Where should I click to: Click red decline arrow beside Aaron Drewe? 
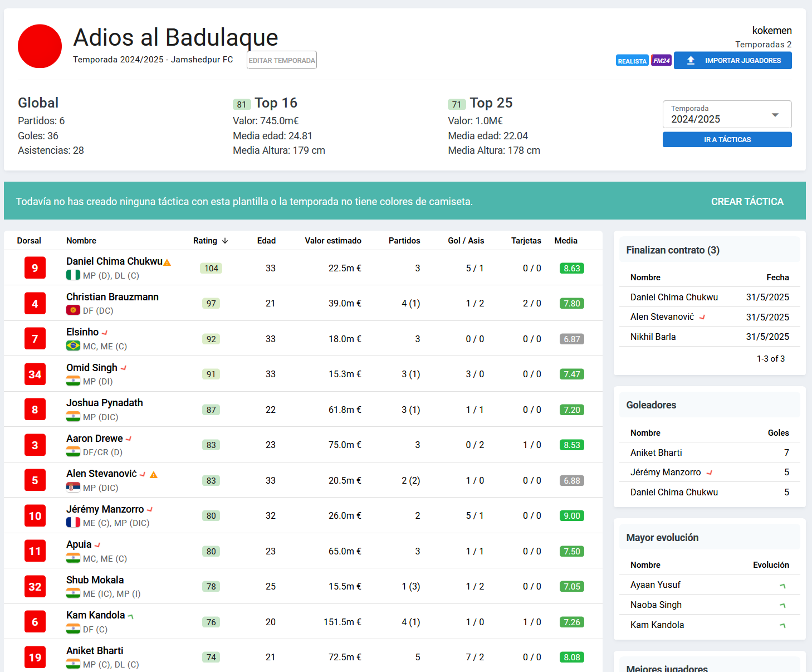coord(129,439)
